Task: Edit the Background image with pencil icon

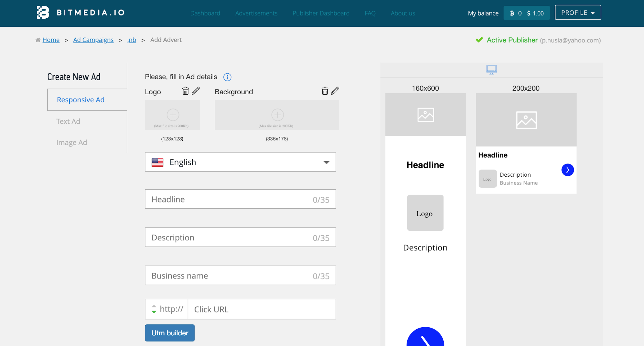Action: [x=335, y=91]
